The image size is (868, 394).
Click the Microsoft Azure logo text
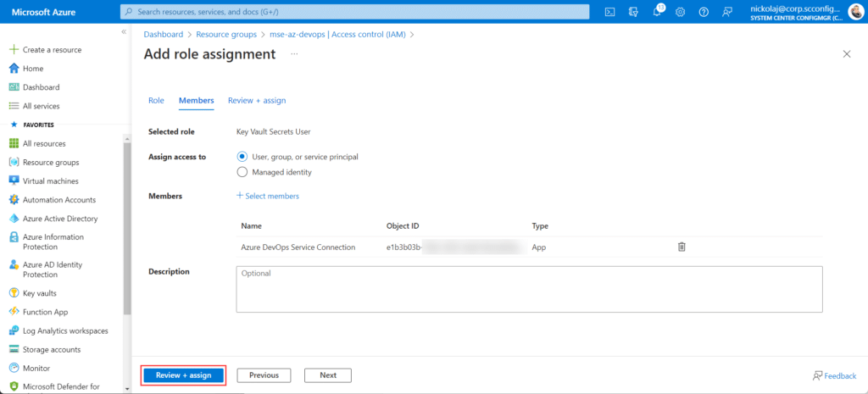pos(44,12)
